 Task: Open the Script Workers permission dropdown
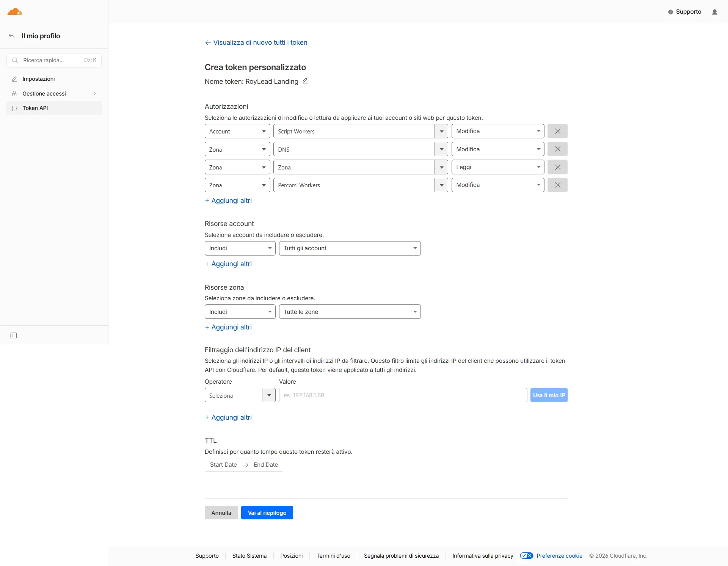tap(361, 131)
